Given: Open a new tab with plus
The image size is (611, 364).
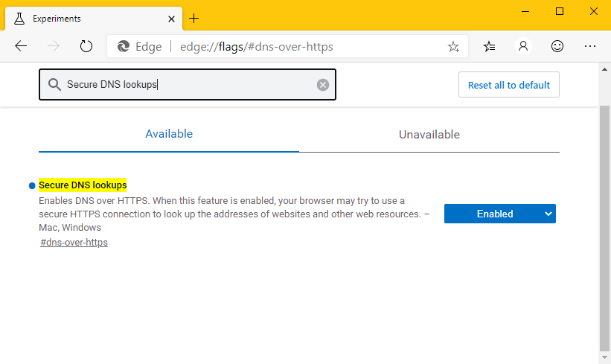Looking at the screenshot, I should [194, 18].
